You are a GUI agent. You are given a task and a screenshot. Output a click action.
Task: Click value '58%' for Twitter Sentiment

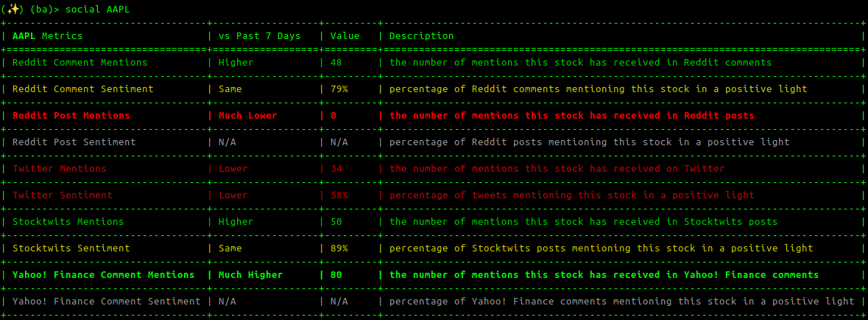pos(339,195)
